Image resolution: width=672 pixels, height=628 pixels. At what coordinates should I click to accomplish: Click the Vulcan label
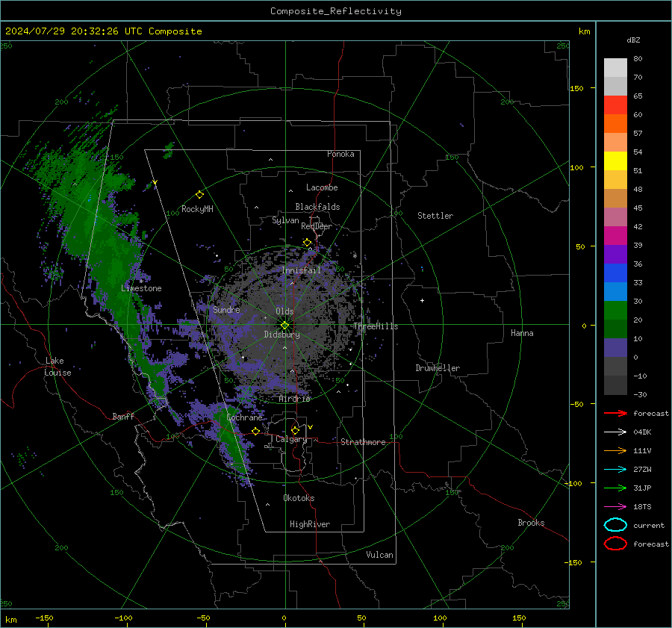point(379,555)
